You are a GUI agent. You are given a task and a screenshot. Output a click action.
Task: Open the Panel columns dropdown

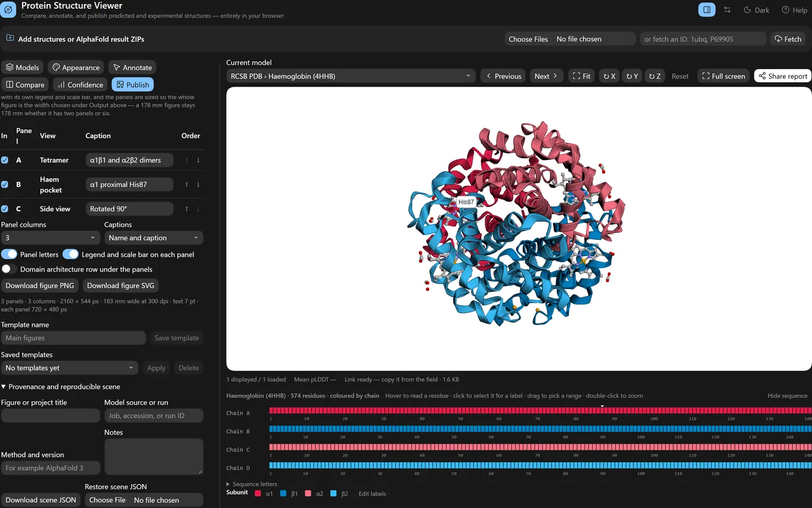pyautogui.click(x=50, y=238)
